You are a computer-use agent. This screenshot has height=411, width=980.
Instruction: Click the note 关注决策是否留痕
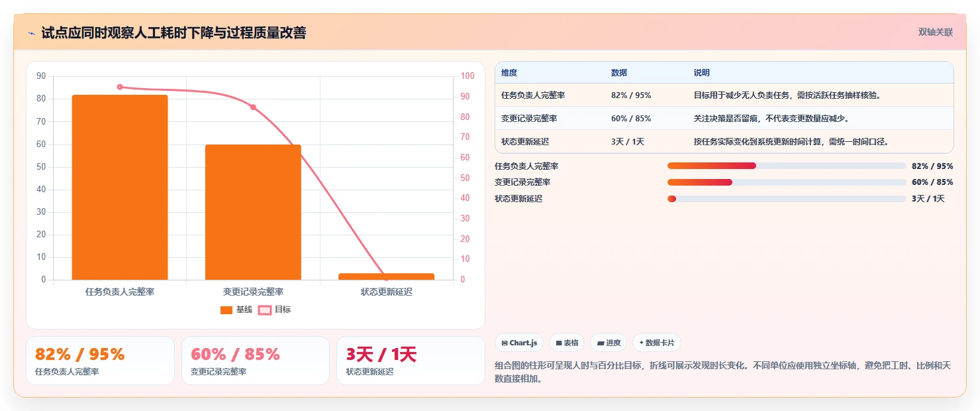point(726,119)
